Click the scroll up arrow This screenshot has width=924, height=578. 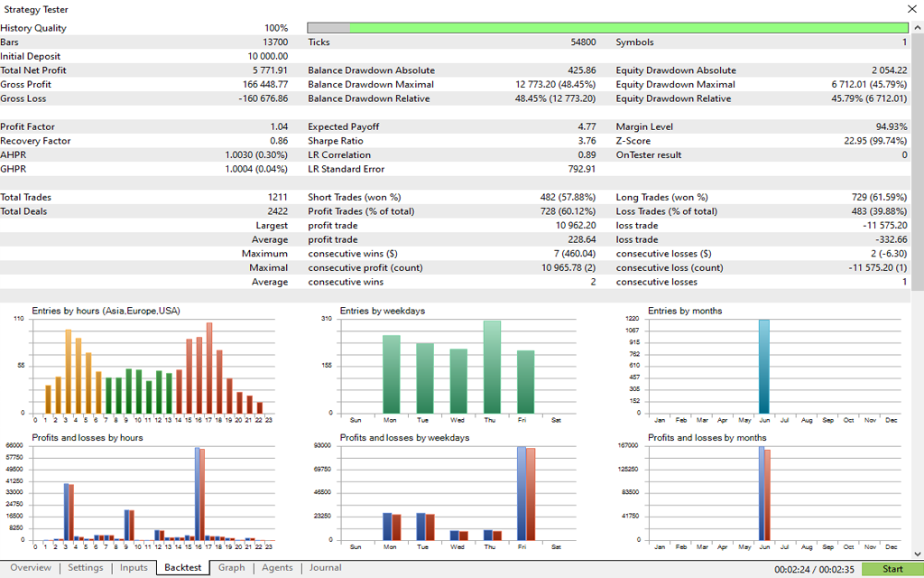tap(917, 27)
